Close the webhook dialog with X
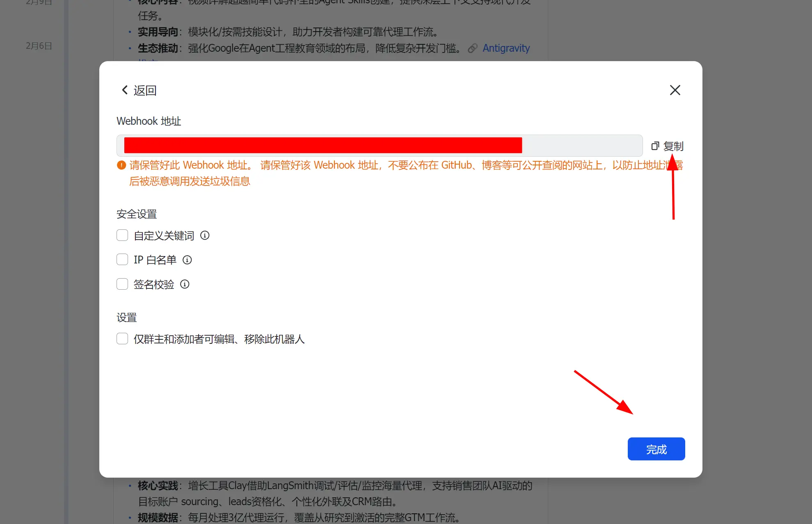 click(675, 90)
